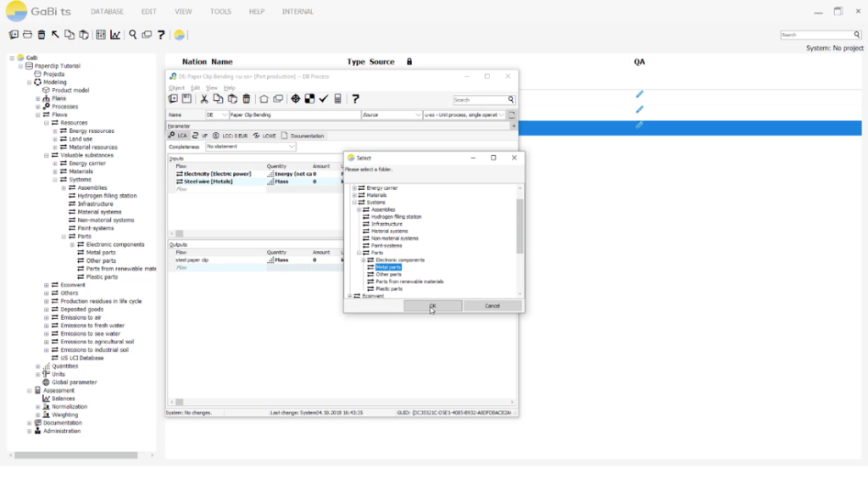
Task: Open the TOOLS menu
Action: 220,12
